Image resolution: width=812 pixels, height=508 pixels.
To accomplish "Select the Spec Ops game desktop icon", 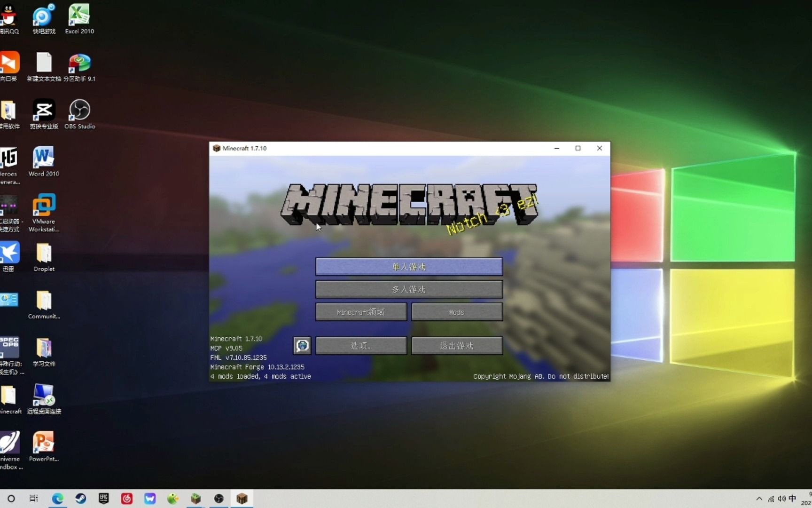I will [10, 355].
